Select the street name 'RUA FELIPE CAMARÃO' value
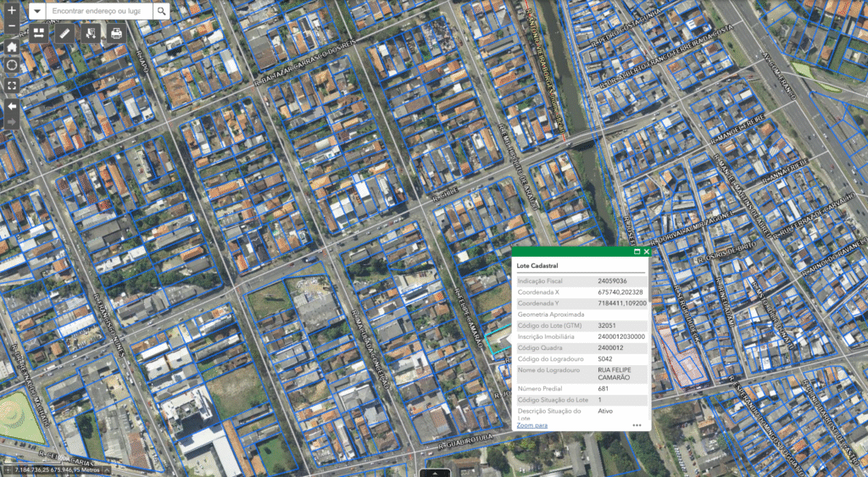This screenshot has width=868, height=477. point(615,374)
